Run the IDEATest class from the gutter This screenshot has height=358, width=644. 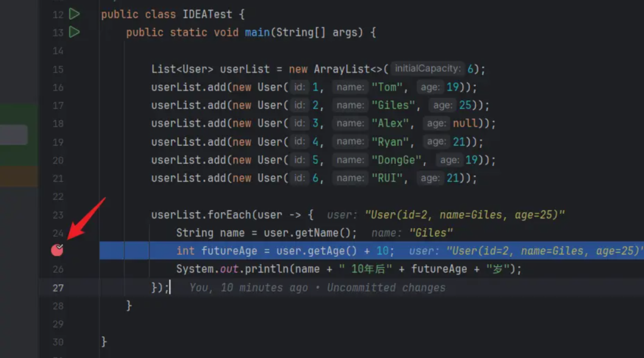click(x=75, y=14)
